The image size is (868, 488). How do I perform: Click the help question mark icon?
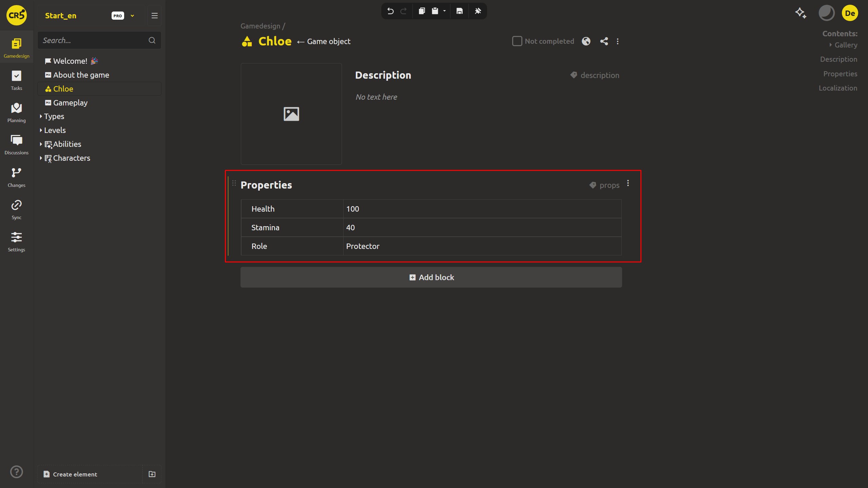pos(16,472)
